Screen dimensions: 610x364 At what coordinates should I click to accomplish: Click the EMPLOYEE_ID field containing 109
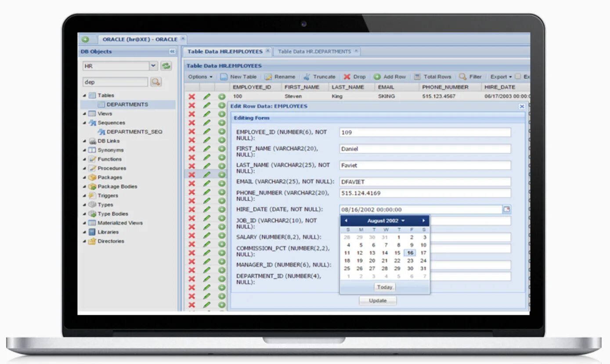point(425,132)
